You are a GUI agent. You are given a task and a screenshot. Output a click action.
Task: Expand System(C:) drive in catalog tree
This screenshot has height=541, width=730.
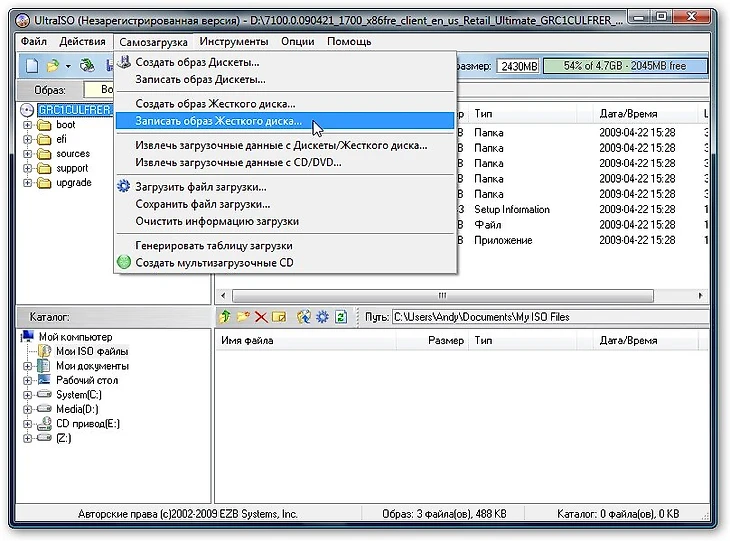(x=27, y=395)
